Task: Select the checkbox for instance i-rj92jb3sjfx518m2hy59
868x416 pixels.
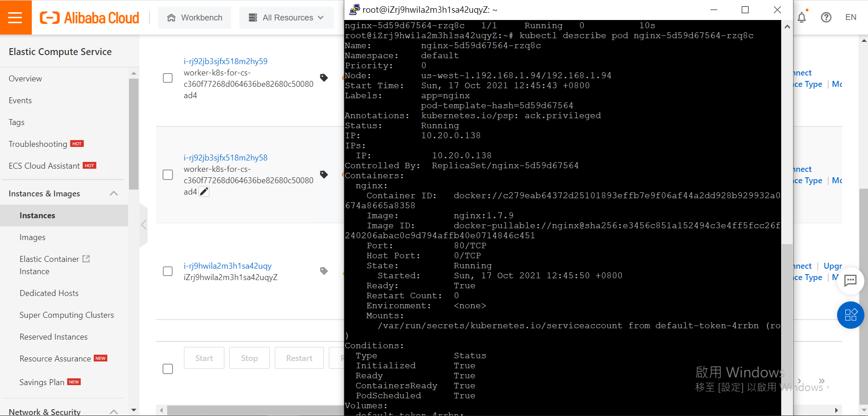Action: pos(167,78)
